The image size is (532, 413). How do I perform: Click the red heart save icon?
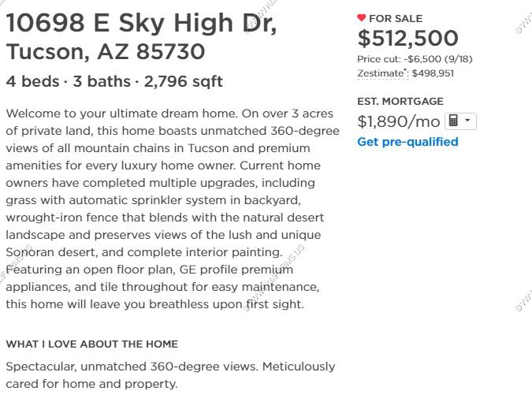pos(361,17)
